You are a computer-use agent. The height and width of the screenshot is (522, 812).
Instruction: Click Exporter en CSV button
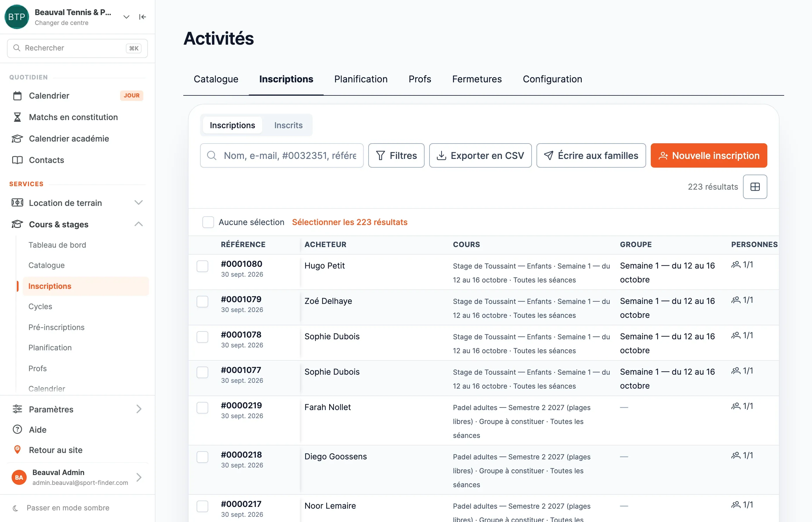point(480,155)
